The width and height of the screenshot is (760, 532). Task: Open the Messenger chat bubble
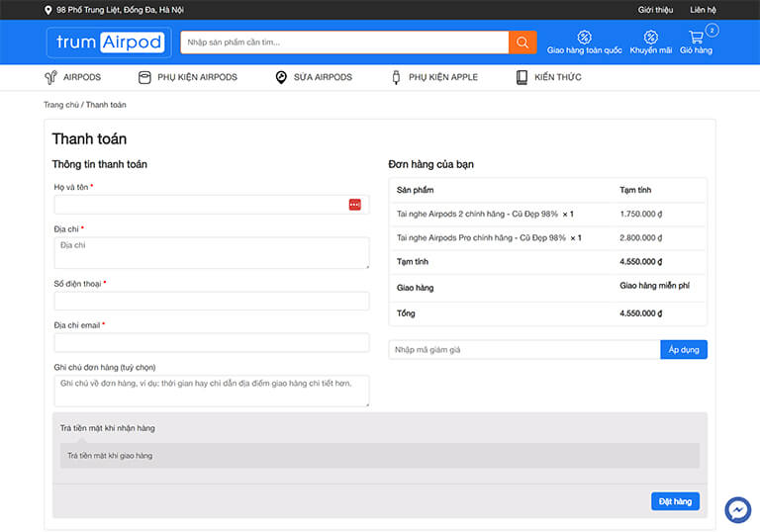737,509
